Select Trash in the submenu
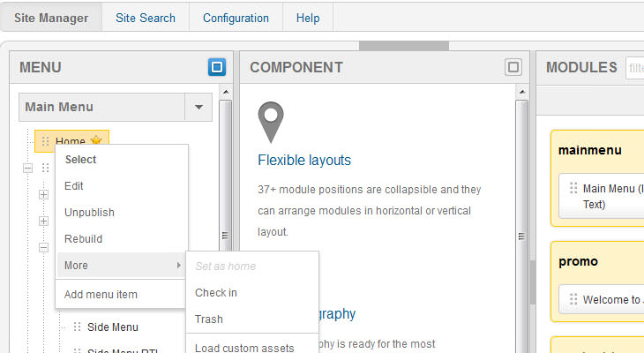 (x=209, y=319)
